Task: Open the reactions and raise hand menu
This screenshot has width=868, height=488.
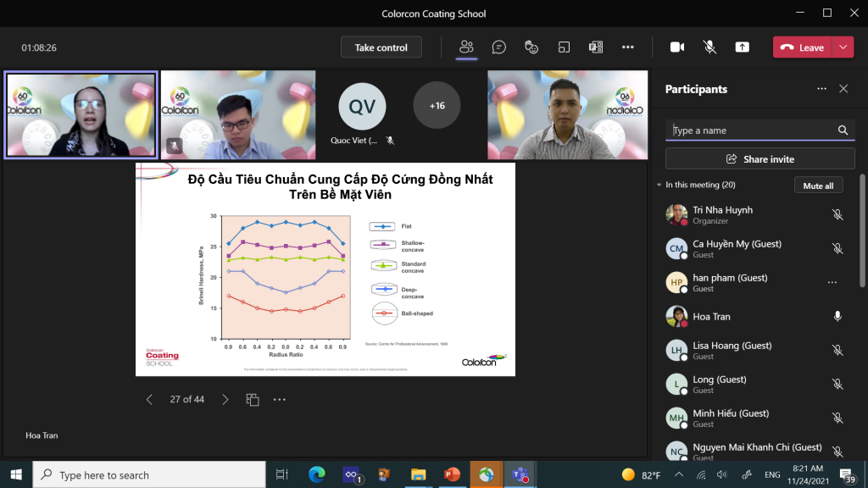Action: (x=531, y=47)
